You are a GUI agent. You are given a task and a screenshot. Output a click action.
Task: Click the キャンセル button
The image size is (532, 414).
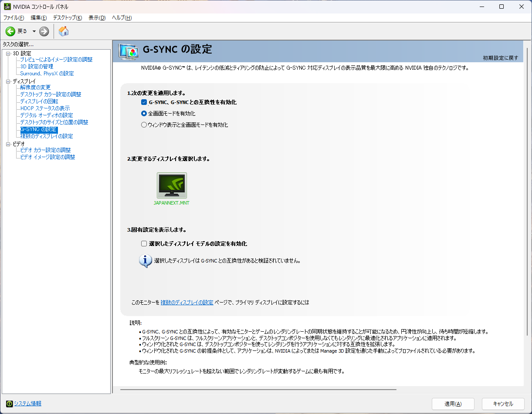pos(503,404)
